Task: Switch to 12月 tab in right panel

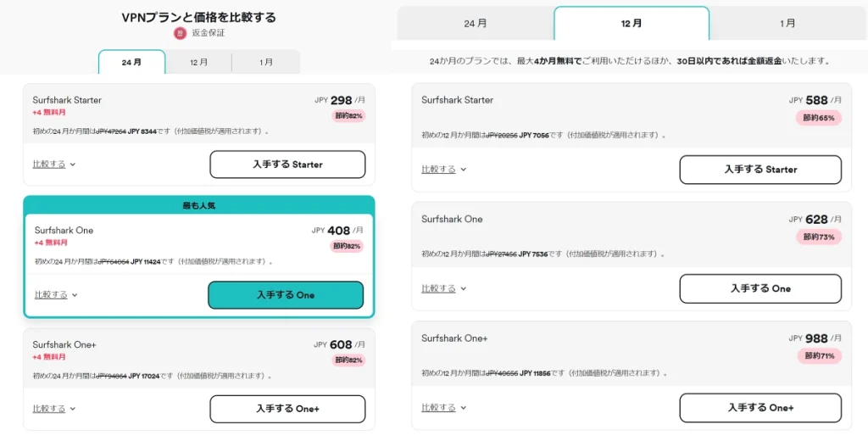Action: (632, 23)
